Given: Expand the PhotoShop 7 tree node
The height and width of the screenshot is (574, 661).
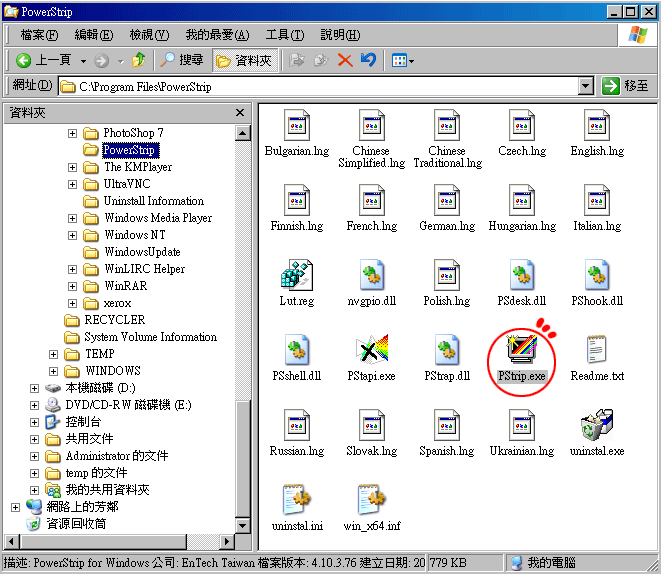Looking at the screenshot, I should pyautogui.click(x=72, y=133).
